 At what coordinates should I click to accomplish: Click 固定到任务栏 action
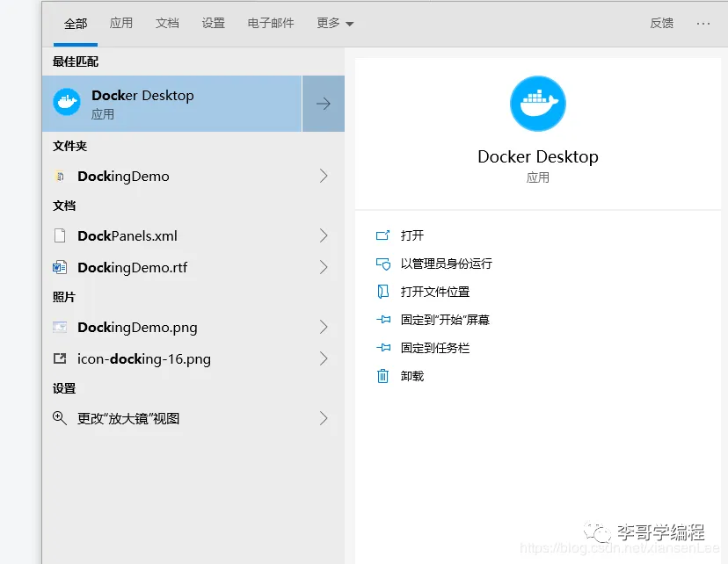pos(435,348)
